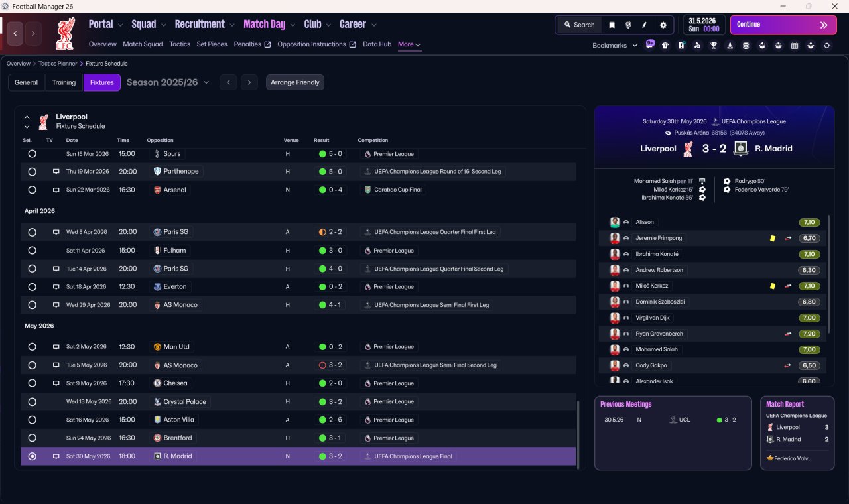Click the bookmark icon beside Search
Viewport: 849px width, 504px height.
click(x=612, y=25)
